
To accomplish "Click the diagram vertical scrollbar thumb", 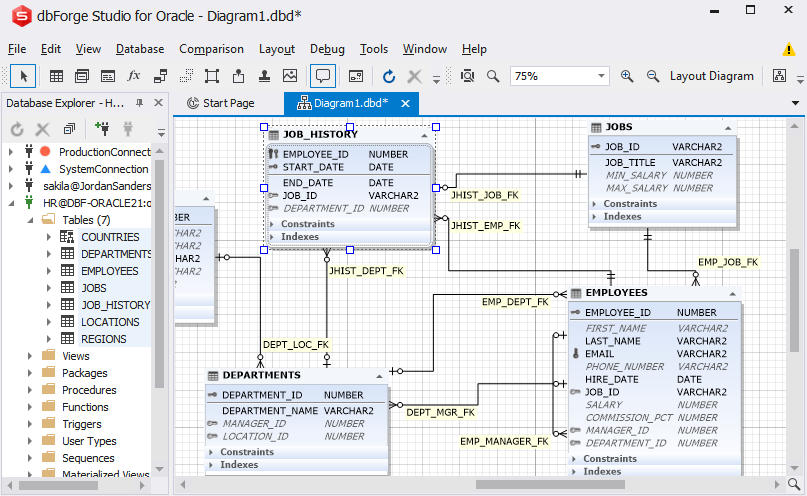I will tap(794, 300).
